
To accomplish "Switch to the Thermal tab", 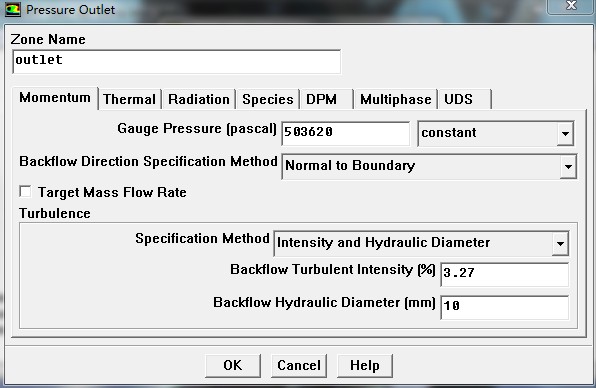I will (x=130, y=99).
